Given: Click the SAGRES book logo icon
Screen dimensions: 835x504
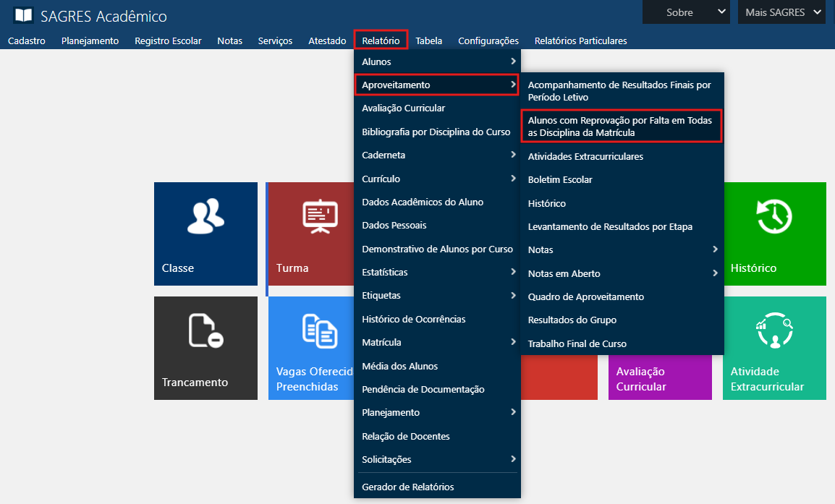Looking at the screenshot, I should click(23, 15).
